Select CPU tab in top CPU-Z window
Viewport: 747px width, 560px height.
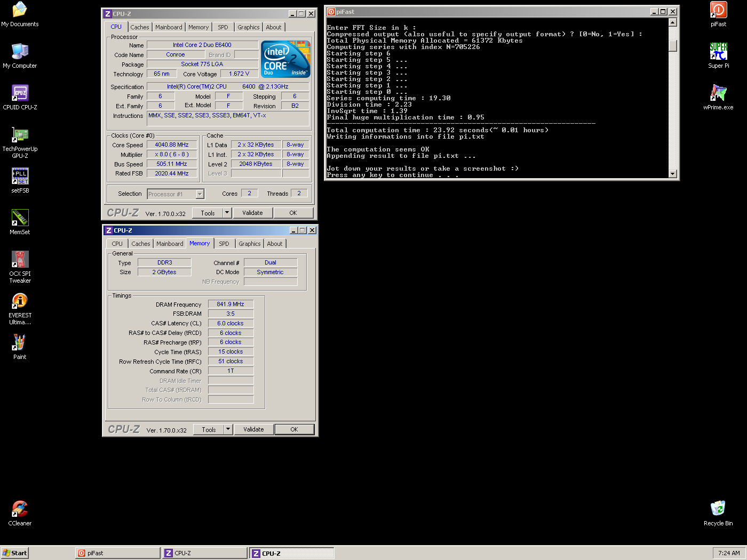[x=116, y=27]
